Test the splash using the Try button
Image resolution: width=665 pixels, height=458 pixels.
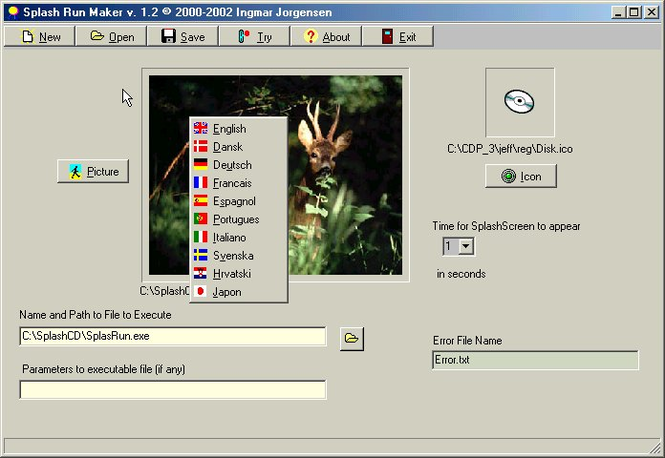(254, 36)
